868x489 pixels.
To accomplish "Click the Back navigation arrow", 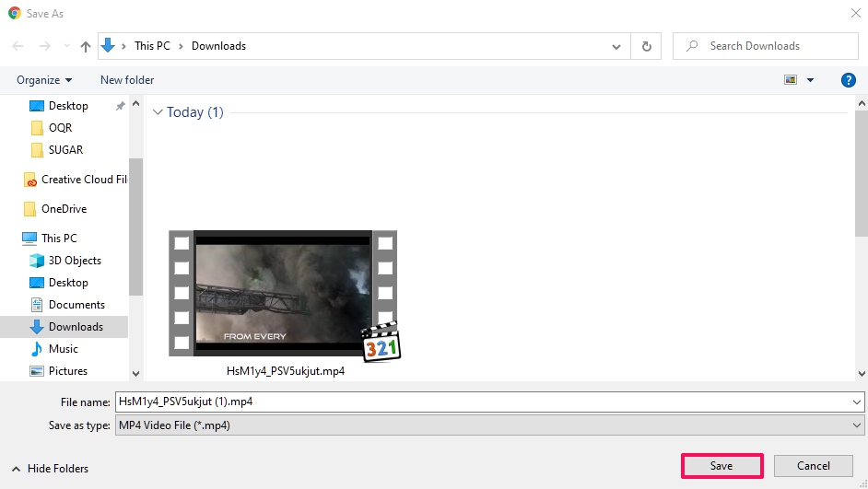I will [x=18, y=46].
